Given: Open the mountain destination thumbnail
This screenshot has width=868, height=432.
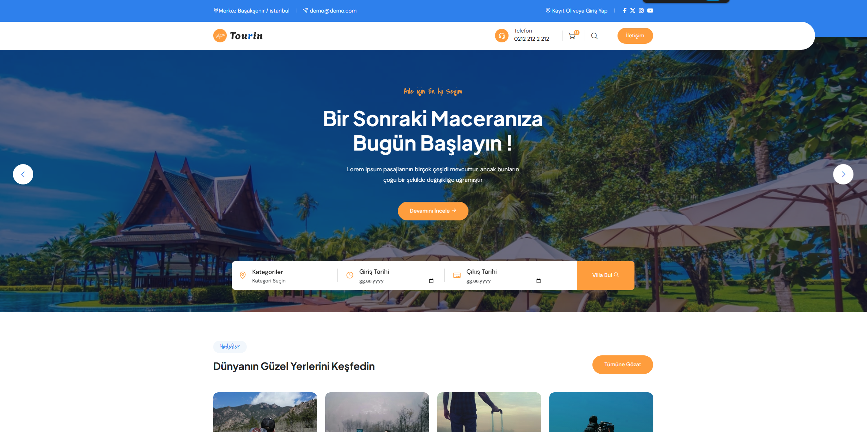Looking at the screenshot, I should coord(265,412).
